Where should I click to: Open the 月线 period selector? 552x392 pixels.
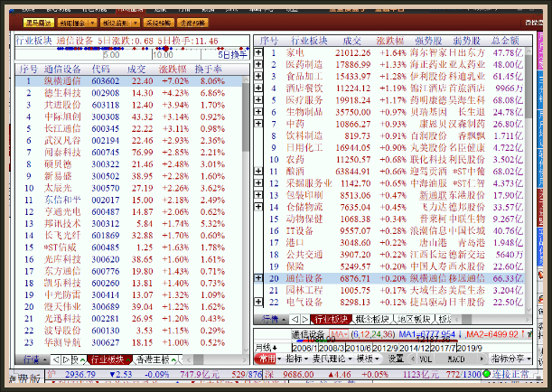(x=266, y=348)
